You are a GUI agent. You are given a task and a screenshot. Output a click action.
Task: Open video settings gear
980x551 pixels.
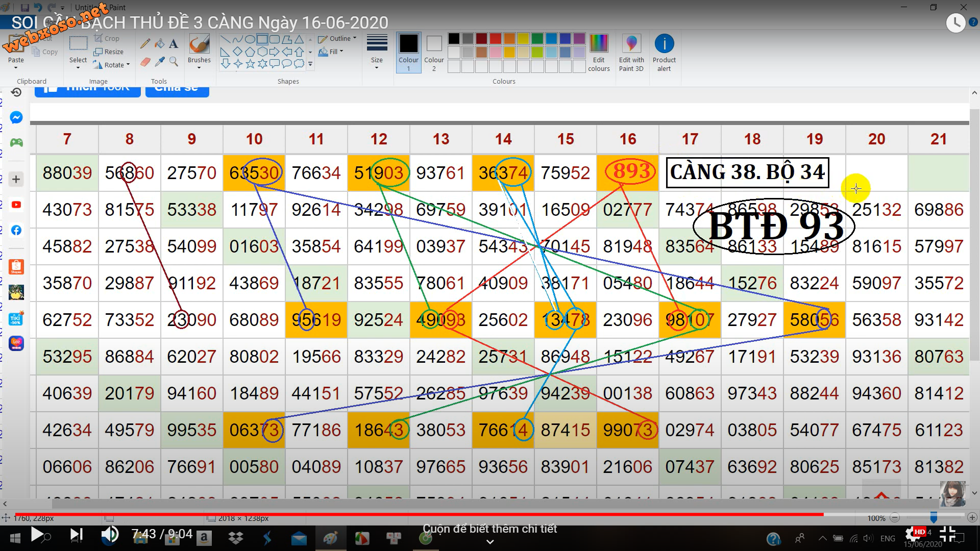click(914, 534)
